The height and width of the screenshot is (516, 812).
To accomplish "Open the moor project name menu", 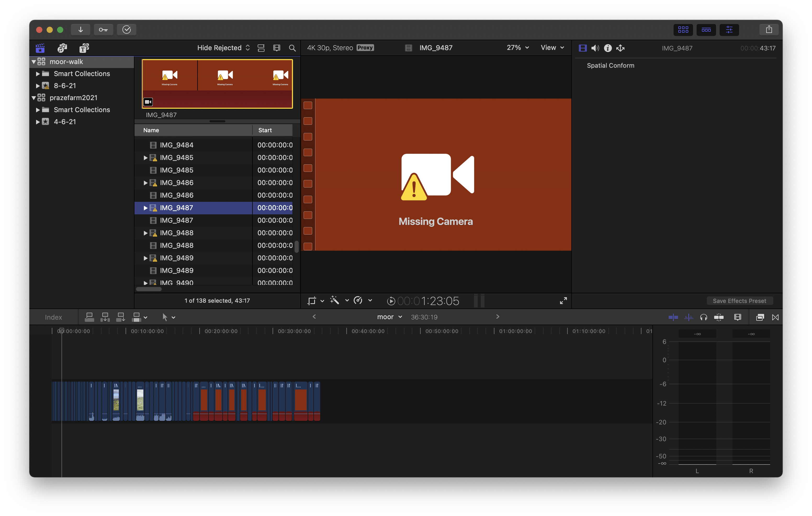I will (389, 317).
